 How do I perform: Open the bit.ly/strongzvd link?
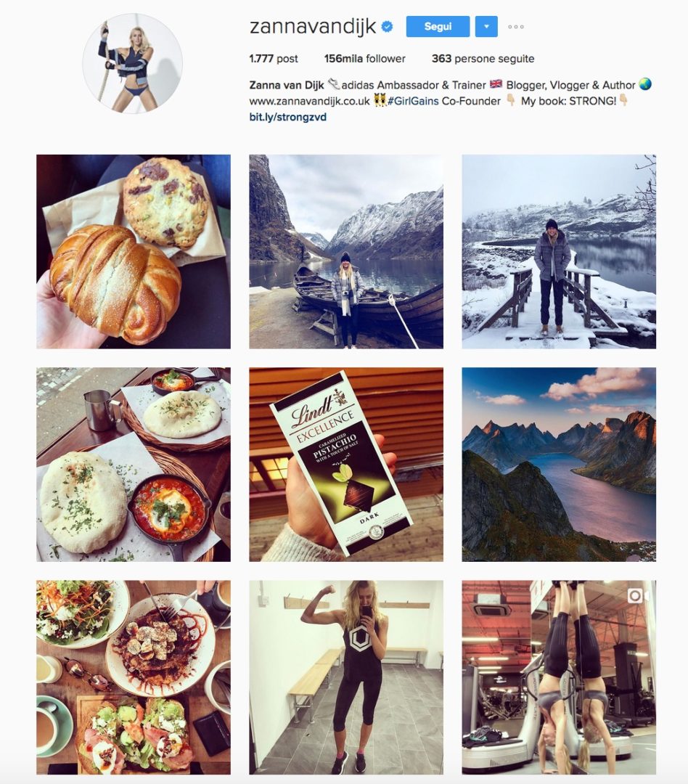(288, 117)
